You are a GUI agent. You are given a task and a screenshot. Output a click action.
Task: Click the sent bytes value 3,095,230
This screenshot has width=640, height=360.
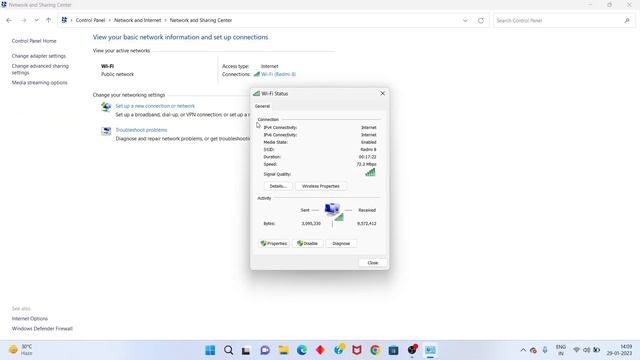point(311,224)
